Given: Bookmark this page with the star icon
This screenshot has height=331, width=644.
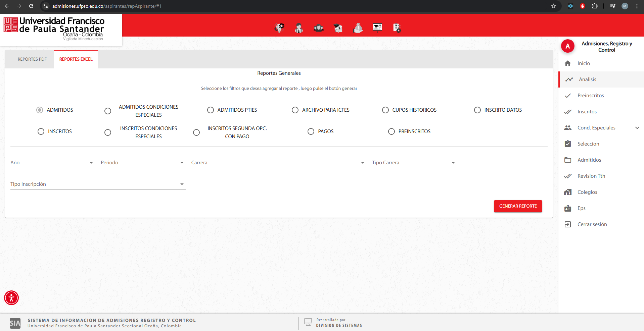Looking at the screenshot, I should click(x=554, y=6).
